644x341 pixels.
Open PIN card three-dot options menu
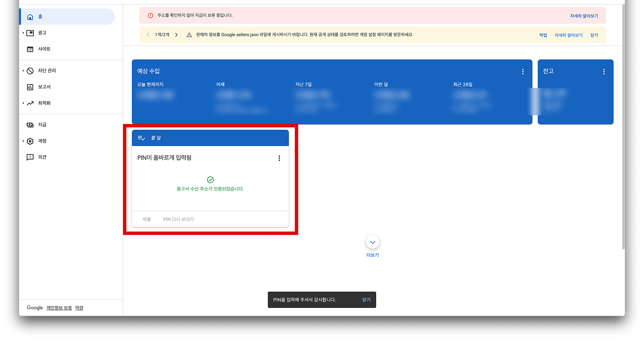(x=279, y=158)
